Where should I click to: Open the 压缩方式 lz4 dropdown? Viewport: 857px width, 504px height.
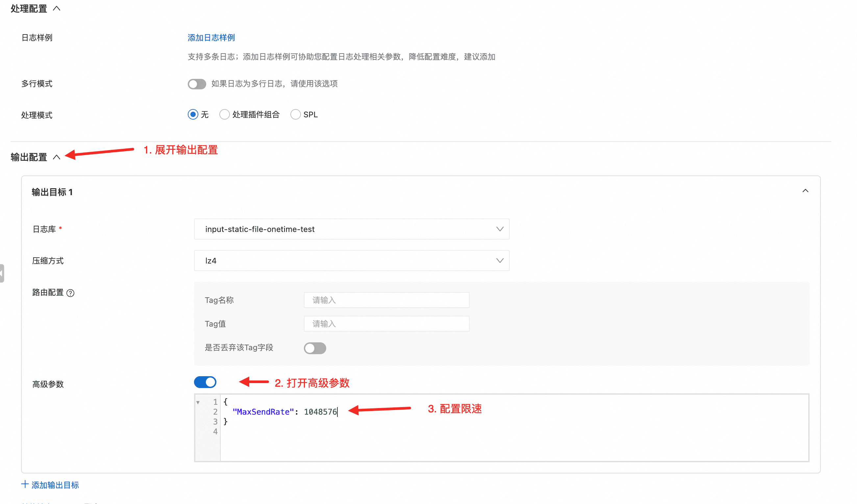coord(351,261)
